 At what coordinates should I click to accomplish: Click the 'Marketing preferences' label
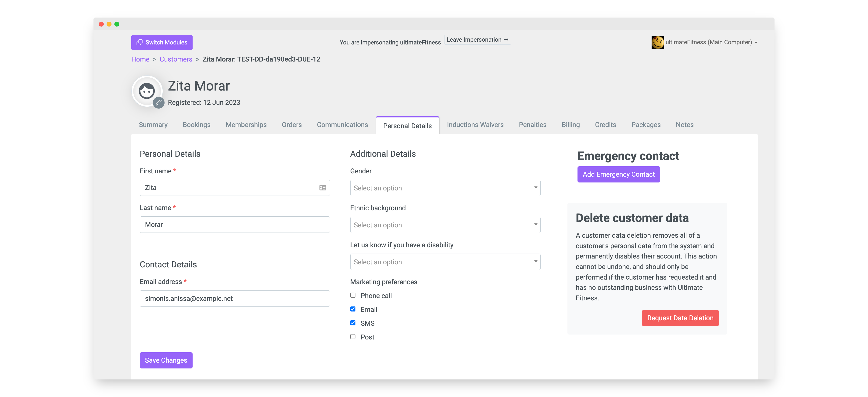tap(384, 282)
